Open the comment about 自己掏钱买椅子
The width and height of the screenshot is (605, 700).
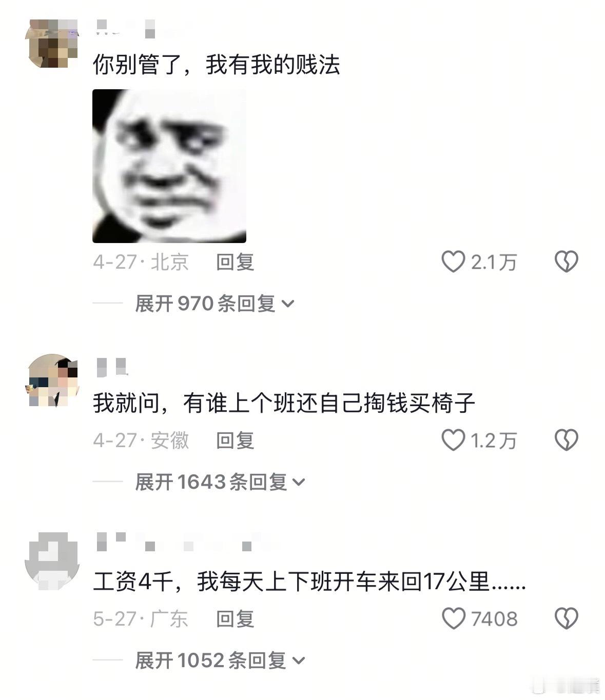(x=284, y=404)
